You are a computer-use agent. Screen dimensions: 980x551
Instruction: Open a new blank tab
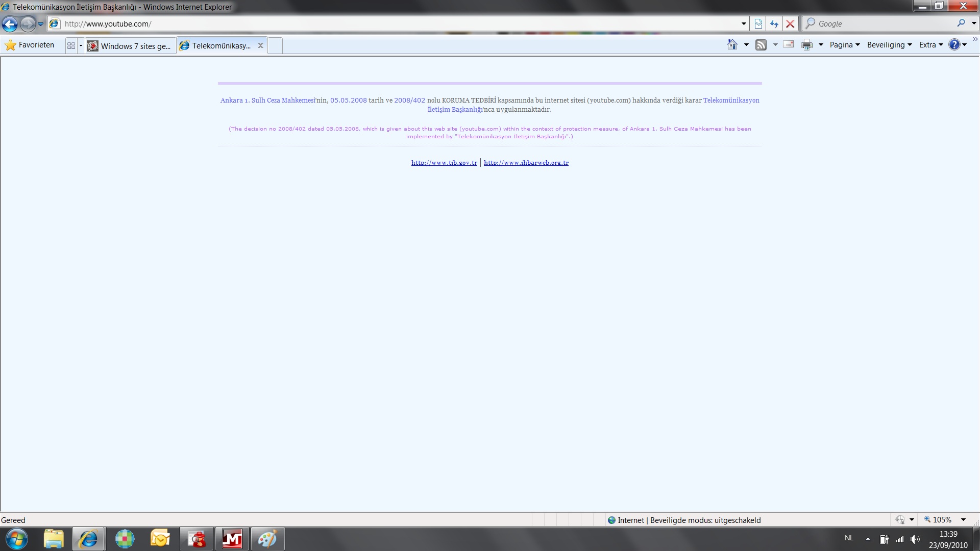275,46
